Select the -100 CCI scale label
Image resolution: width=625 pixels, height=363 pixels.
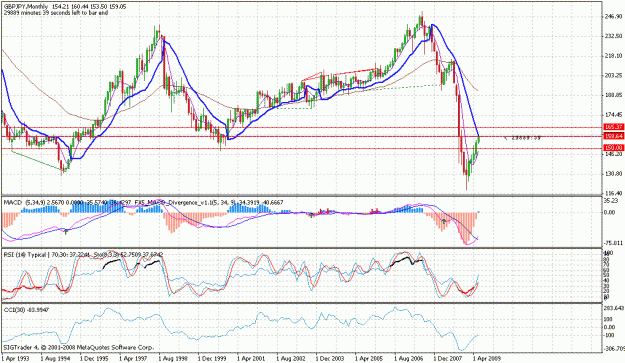click(610, 335)
